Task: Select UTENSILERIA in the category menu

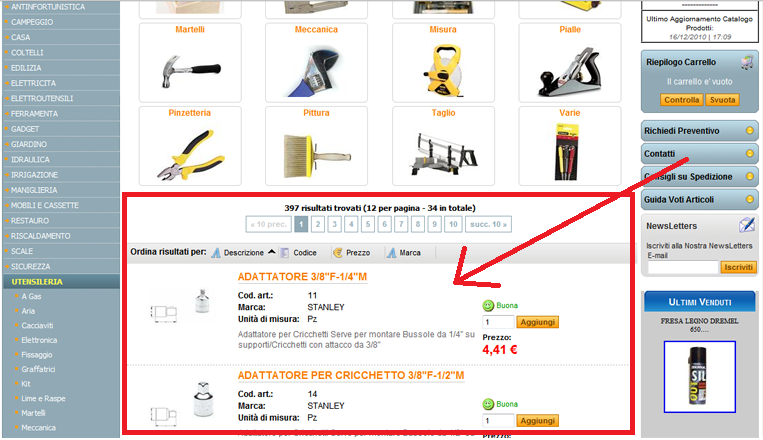Action: (x=61, y=281)
